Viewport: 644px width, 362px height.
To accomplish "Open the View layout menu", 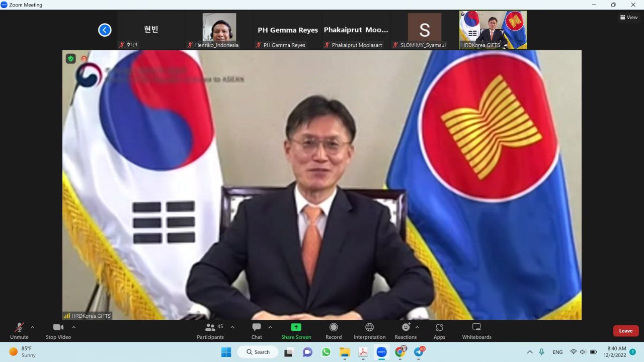I will tap(629, 17).
